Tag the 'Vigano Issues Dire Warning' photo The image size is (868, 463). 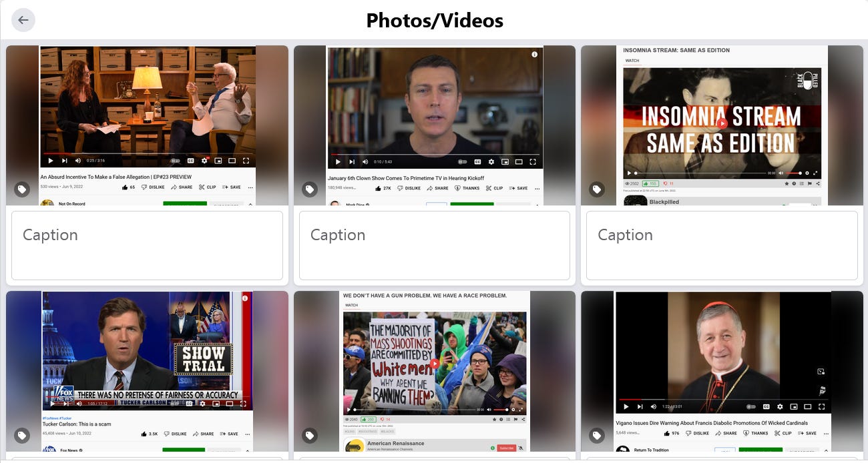[597, 436]
